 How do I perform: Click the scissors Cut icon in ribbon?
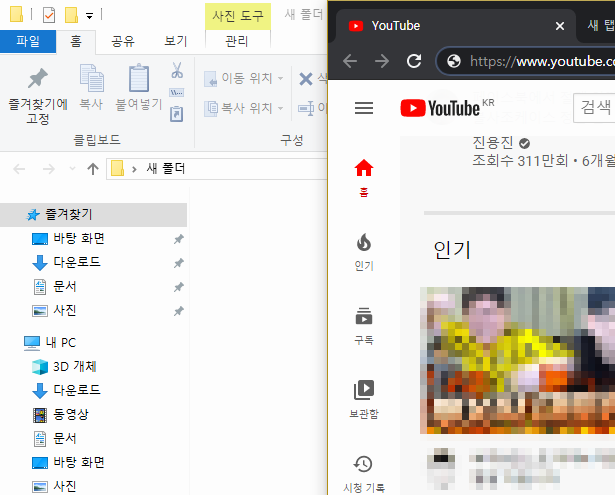(x=177, y=70)
